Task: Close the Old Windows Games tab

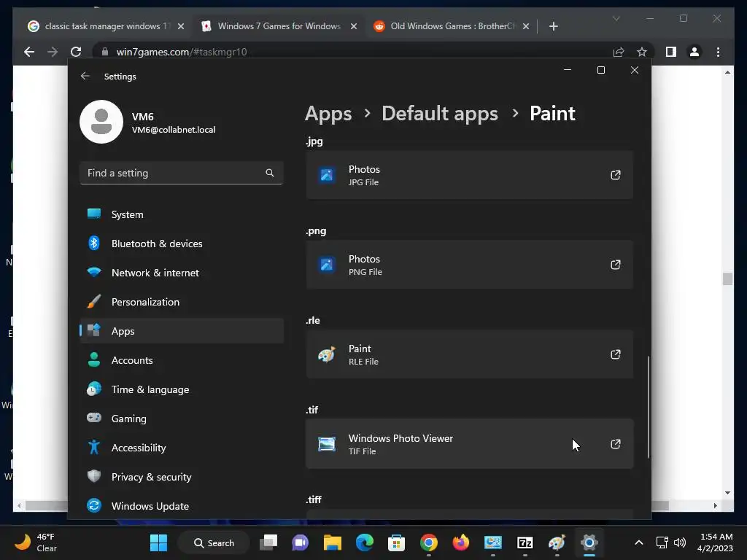Action: (526, 26)
